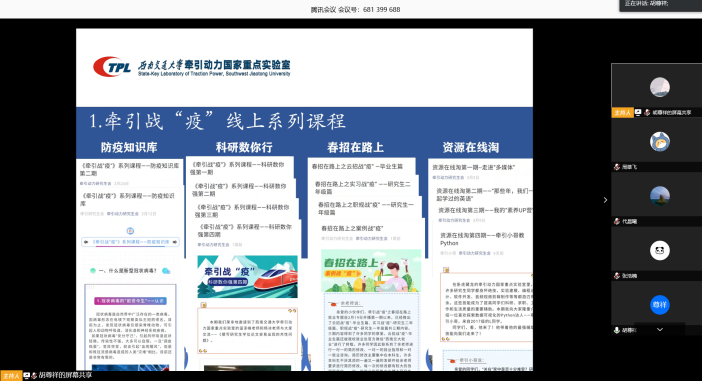702x381 pixels.
Task: Click the cat avatar participant tile
Action: (659, 141)
